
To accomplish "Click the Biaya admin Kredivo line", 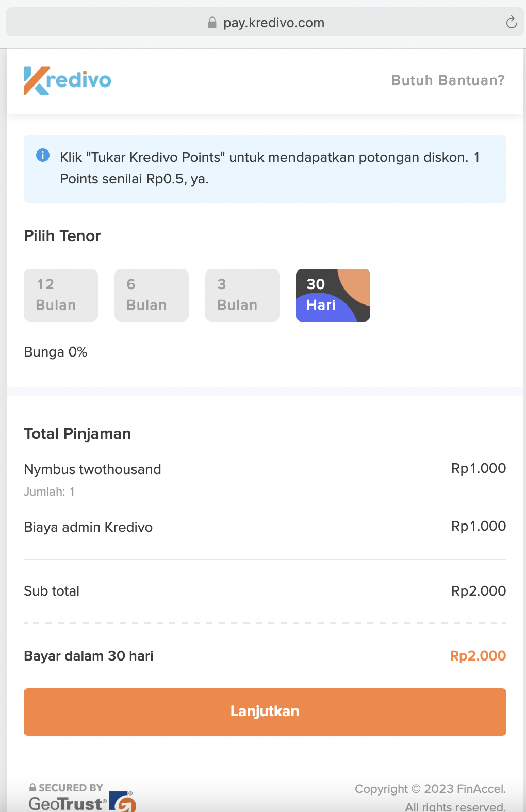I will pyautogui.click(x=265, y=527).
